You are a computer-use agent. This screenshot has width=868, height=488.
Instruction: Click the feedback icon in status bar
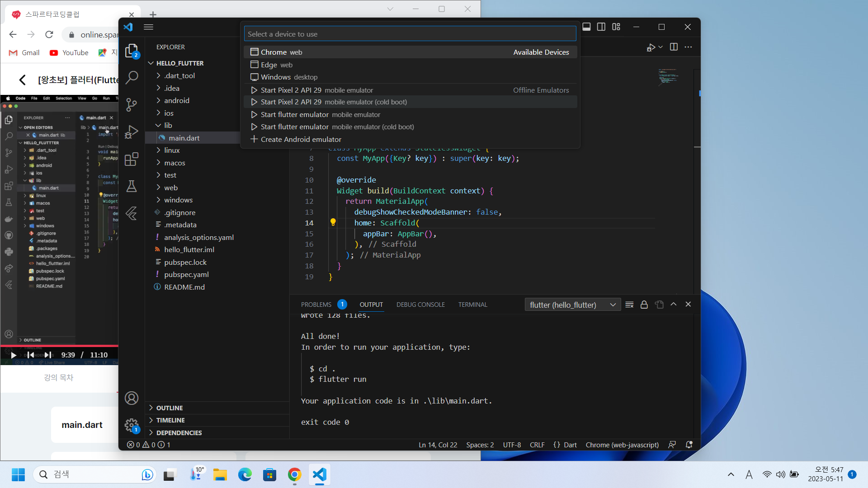pos(672,445)
